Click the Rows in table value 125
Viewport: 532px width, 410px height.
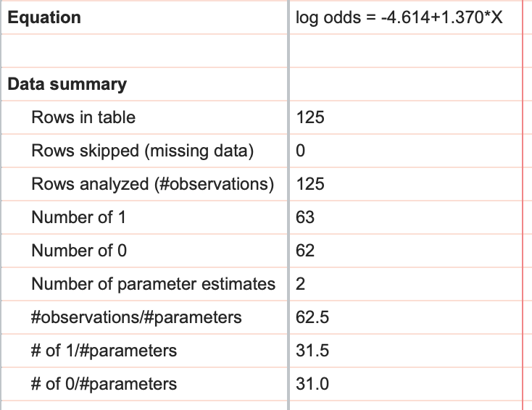point(310,117)
